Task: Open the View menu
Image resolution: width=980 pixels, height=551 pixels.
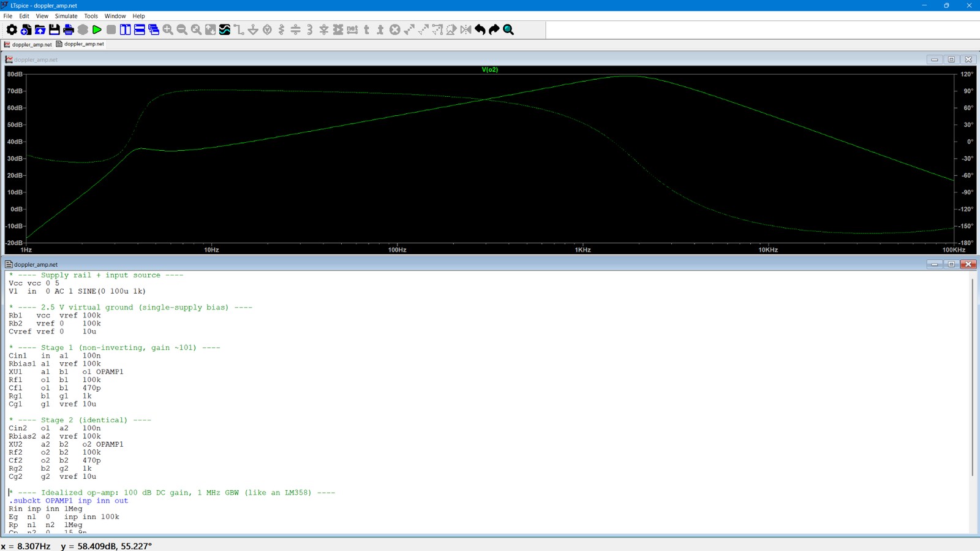Action: click(x=42, y=16)
